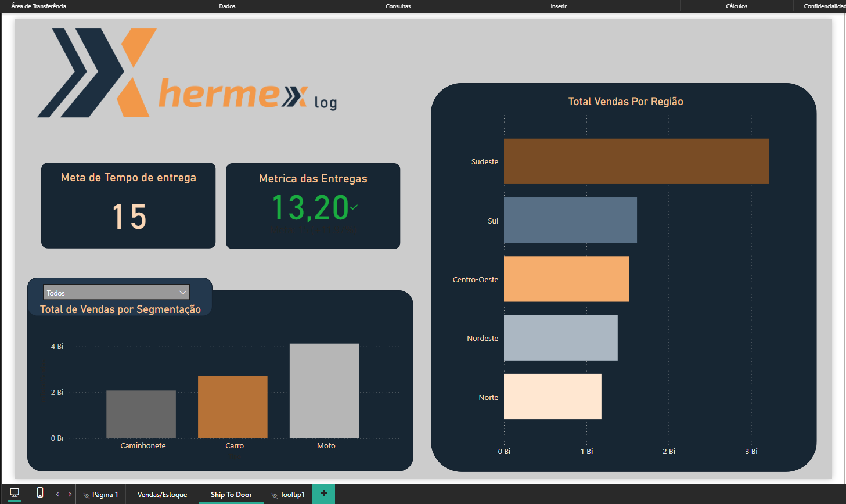846x504 pixels.
Task: Open the Tooltip1 page tab
Action: coord(289,494)
